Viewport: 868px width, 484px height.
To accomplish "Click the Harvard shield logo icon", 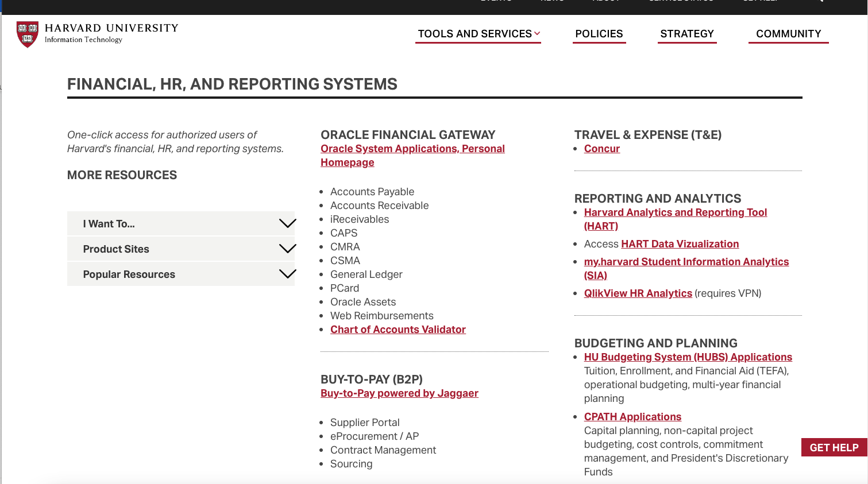I will tap(28, 34).
